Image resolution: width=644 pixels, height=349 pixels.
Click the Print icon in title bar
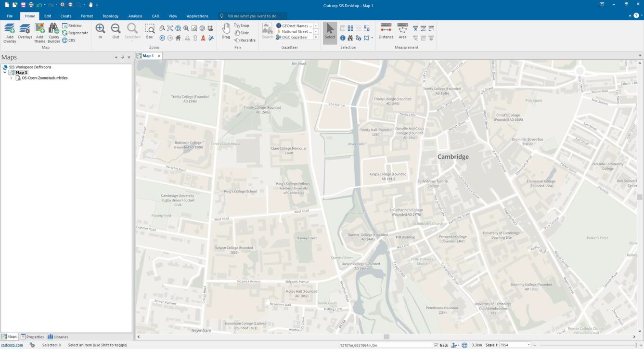[x=31, y=4]
